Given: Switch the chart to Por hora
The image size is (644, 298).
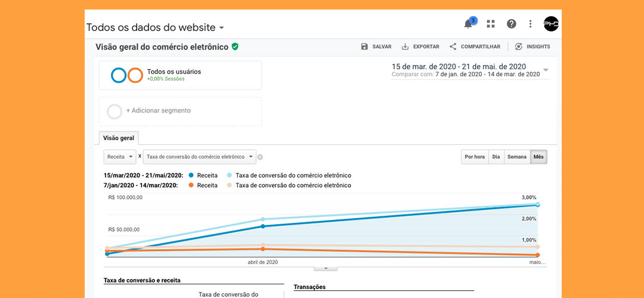Looking at the screenshot, I should pyautogui.click(x=475, y=157).
